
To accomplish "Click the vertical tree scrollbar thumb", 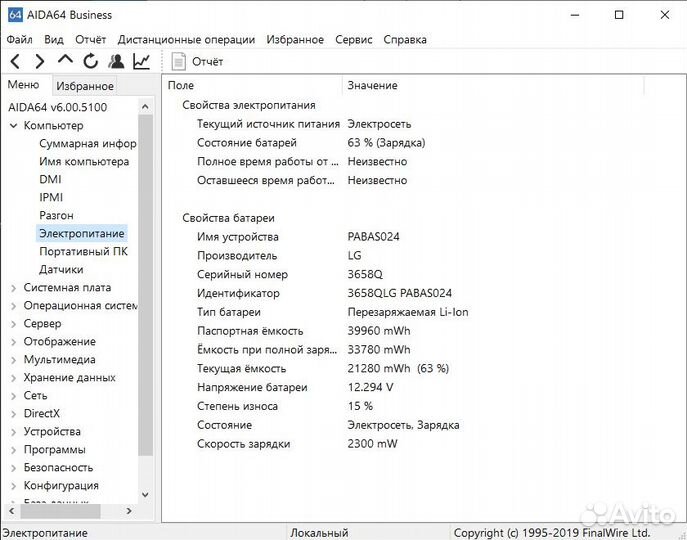I will click(x=145, y=285).
